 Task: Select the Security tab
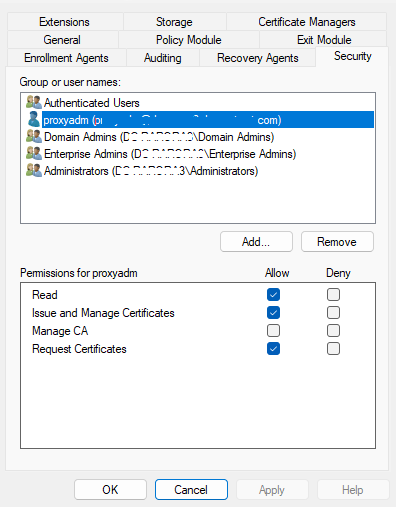click(353, 56)
